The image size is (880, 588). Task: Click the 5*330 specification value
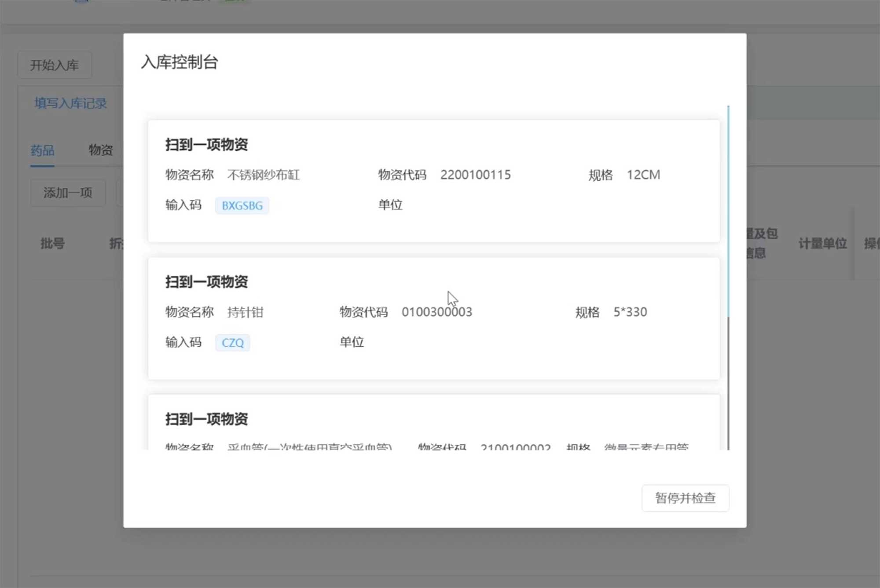pos(630,312)
